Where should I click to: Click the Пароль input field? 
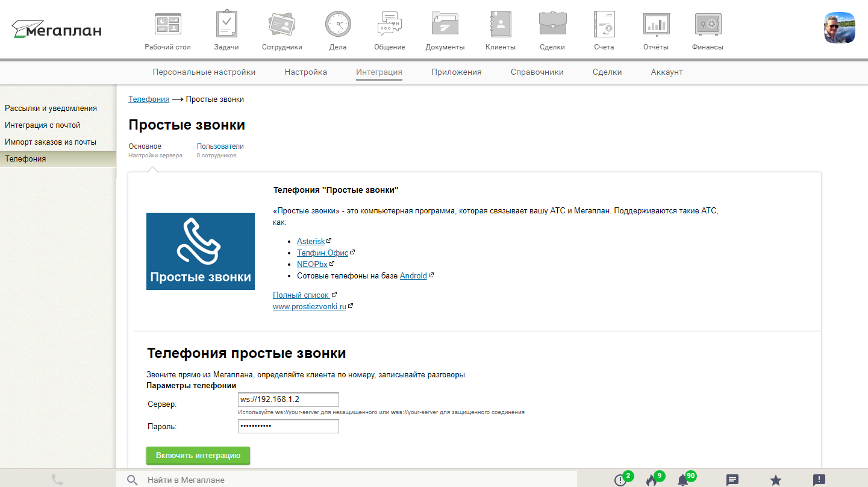pyautogui.click(x=289, y=426)
